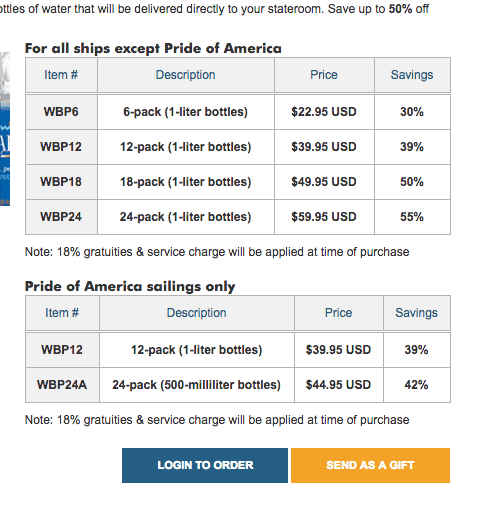
Task: Click the 24-pack (500-milliliter bottles) description
Action: (197, 385)
